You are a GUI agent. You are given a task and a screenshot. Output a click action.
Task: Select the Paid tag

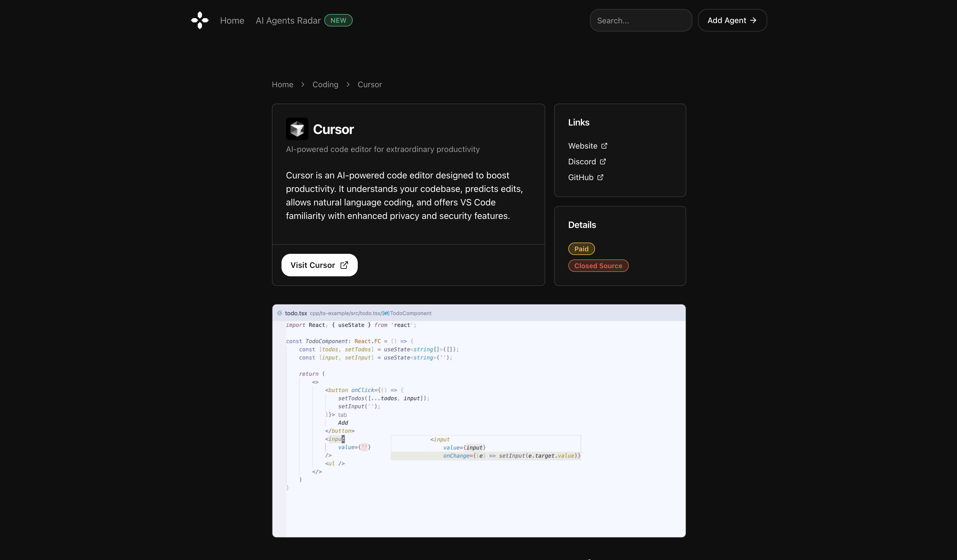[x=581, y=249]
